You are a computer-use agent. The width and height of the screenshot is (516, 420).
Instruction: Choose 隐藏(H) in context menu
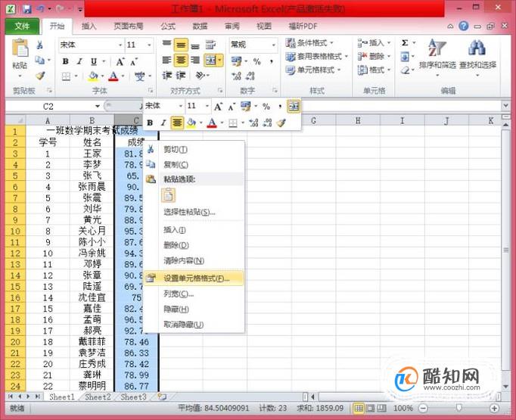(194, 309)
